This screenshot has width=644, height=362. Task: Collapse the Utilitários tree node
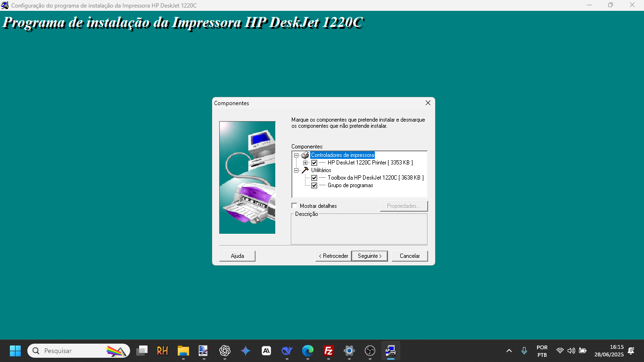coord(297,170)
